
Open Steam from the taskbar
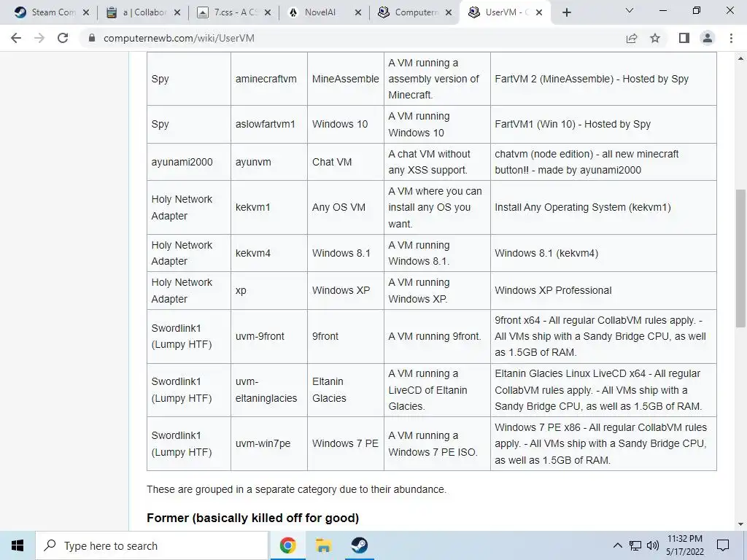point(359,545)
